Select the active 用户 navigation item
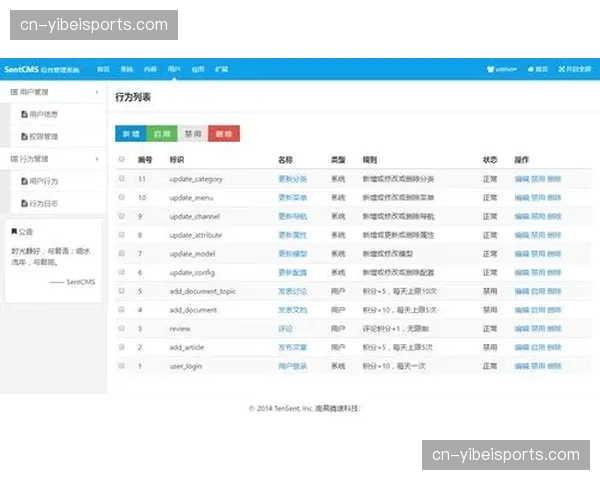The height and width of the screenshot is (480, 600). [x=174, y=69]
